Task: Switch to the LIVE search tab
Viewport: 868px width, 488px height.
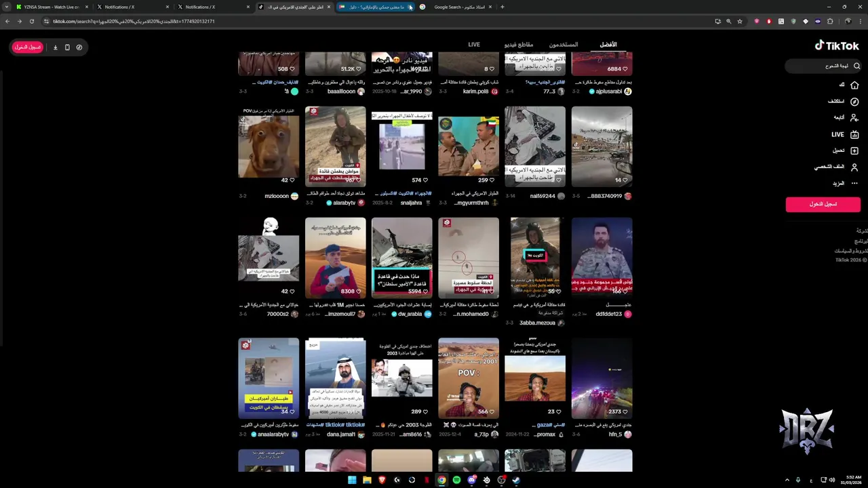Action: [x=474, y=45]
